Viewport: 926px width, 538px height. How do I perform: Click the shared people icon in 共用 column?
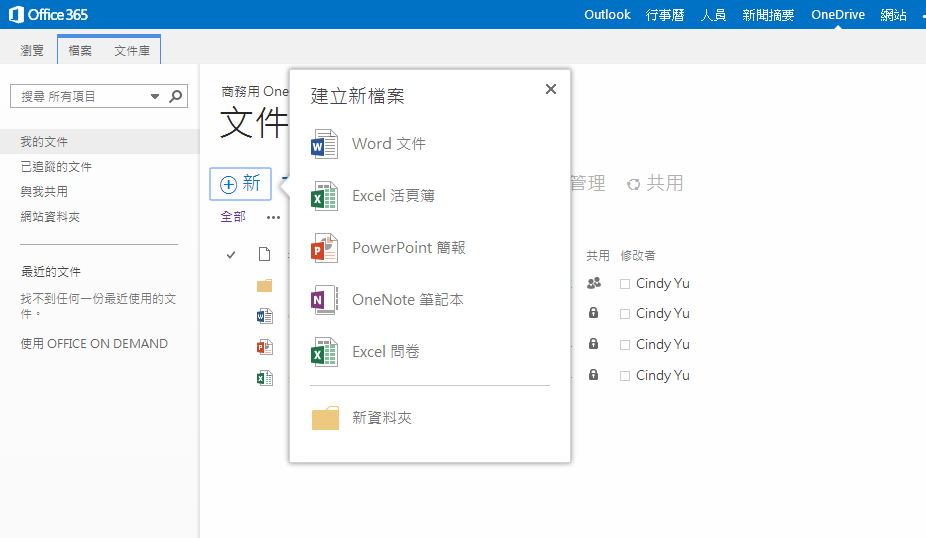pyautogui.click(x=593, y=283)
